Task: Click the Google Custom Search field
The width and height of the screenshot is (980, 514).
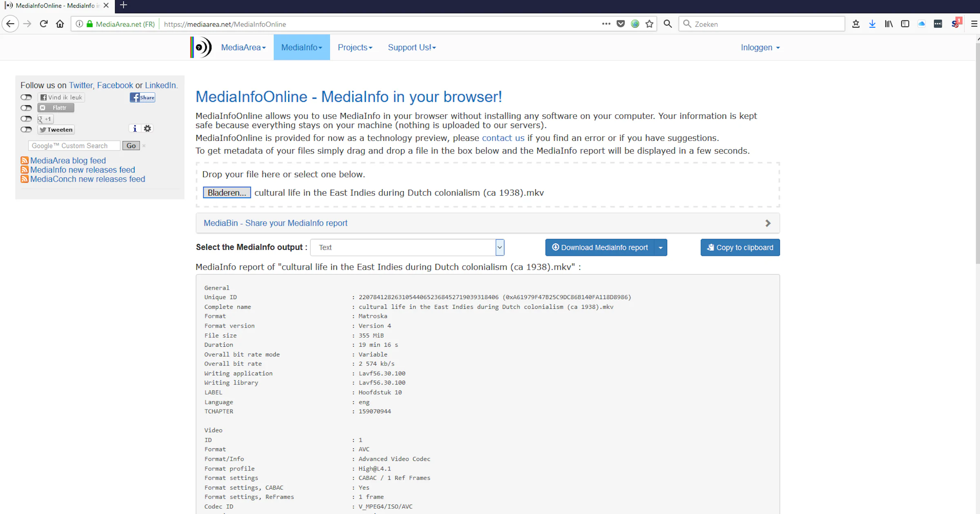Action: (x=74, y=146)
